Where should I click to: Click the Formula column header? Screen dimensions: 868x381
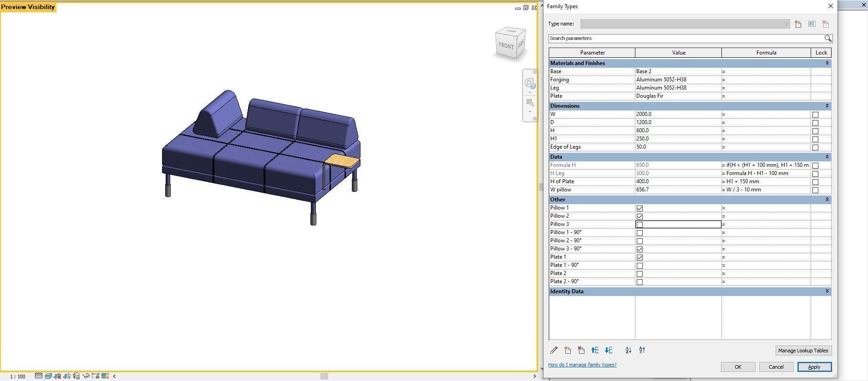[x=766, y=53]
